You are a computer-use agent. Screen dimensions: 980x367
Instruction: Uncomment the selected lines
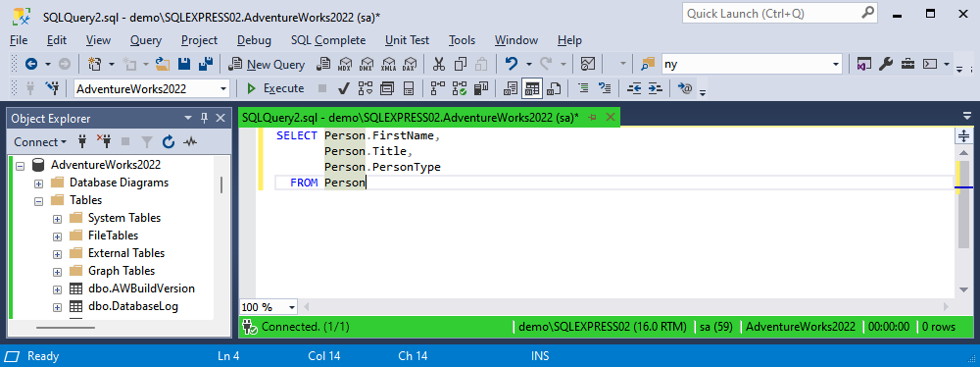pyautogui.click(x=605, y=88)
